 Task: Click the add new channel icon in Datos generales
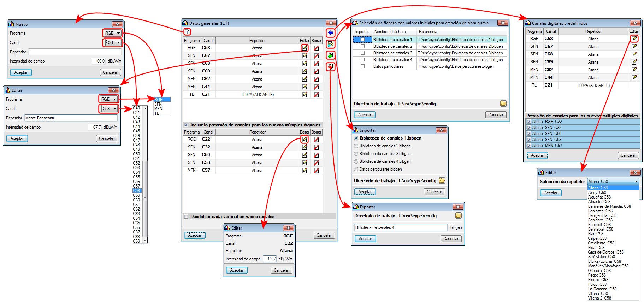tap(187, 32)
